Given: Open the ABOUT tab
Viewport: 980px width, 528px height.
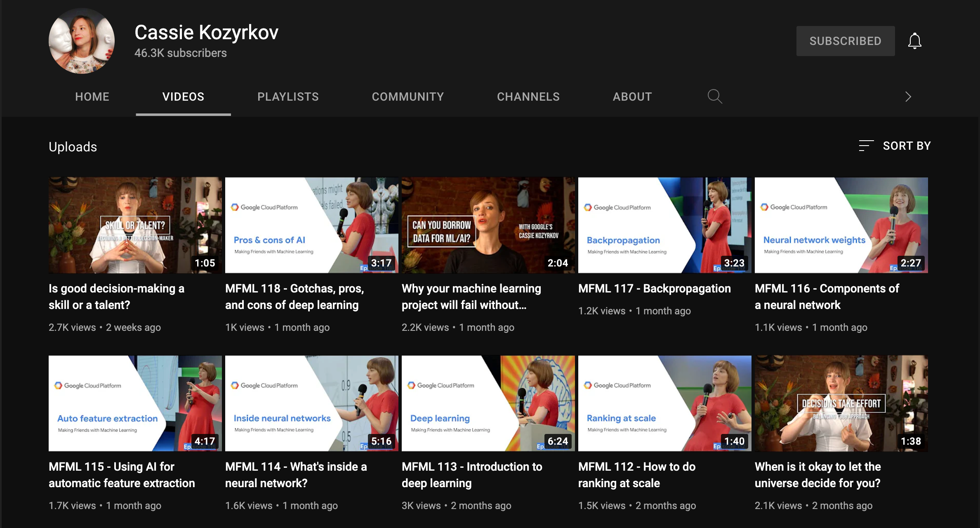Looking at the screenshot, I should tap(632, 97).
